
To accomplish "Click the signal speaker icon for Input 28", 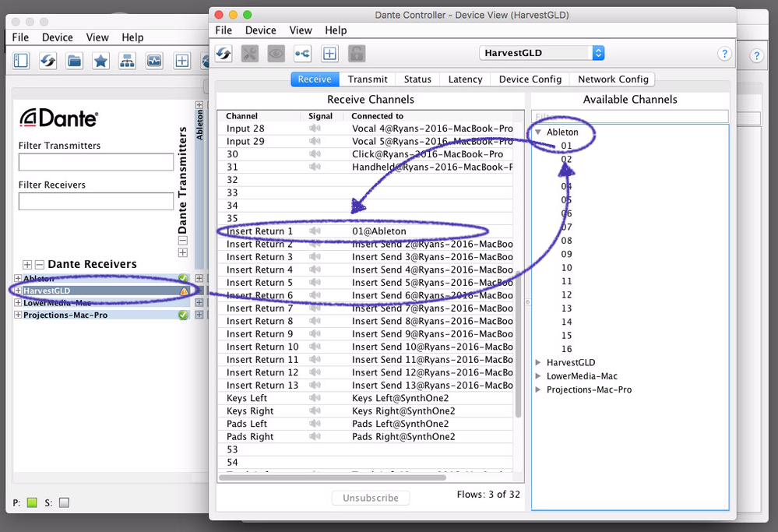I will [x=315, y=128].
